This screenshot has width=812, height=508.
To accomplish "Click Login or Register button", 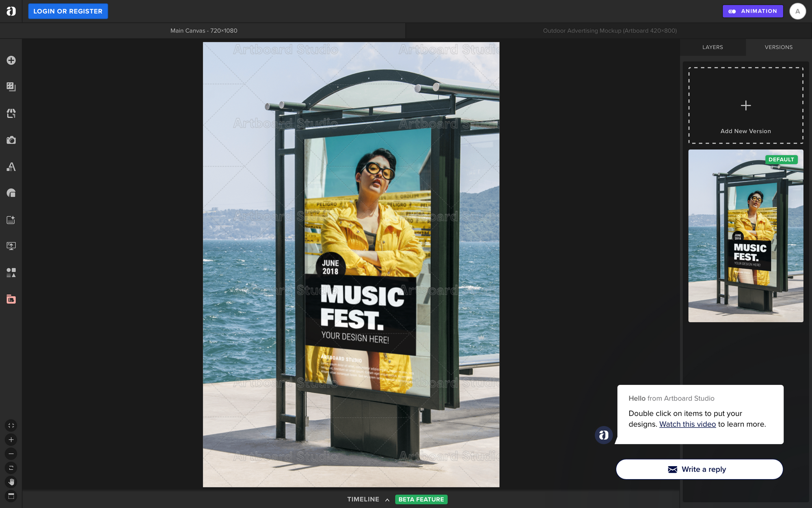I will 68,11.
